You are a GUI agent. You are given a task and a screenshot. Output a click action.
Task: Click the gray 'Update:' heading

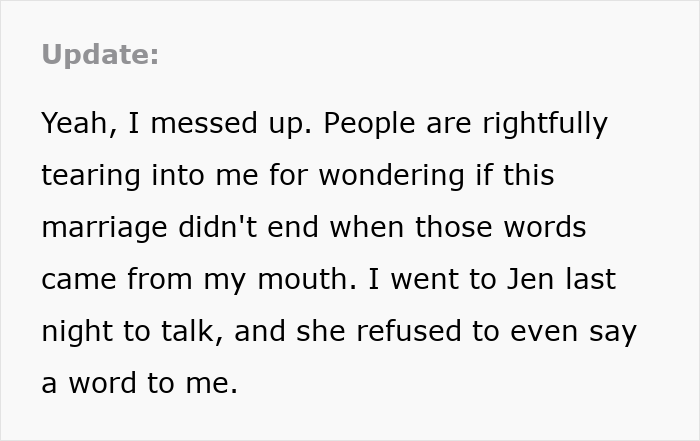100,55
